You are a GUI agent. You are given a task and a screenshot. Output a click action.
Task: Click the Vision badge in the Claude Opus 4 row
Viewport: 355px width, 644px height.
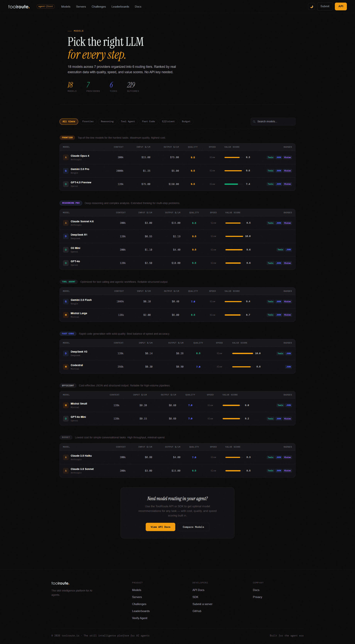pos(288,157)
